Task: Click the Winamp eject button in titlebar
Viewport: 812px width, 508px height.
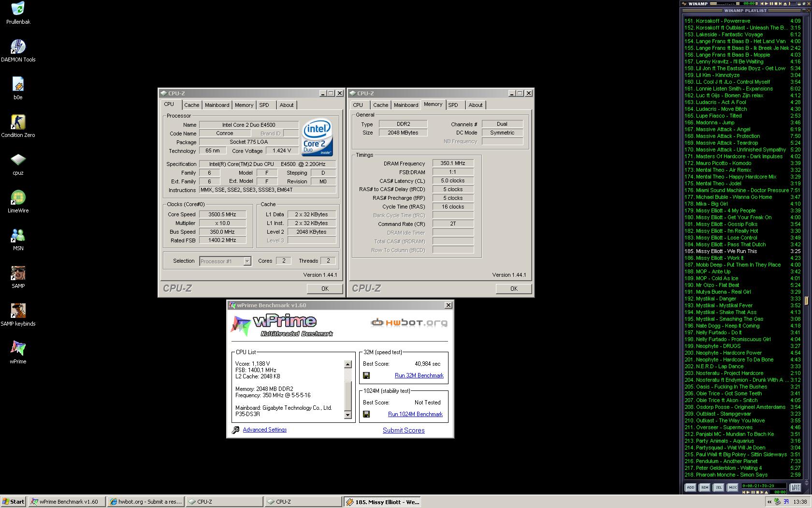Action: (785, 3)
